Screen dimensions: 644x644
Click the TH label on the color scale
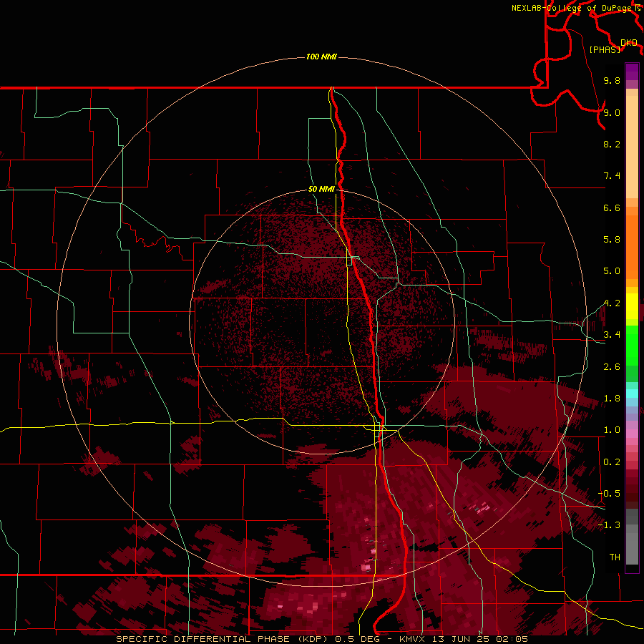click(x=615, y=557)
